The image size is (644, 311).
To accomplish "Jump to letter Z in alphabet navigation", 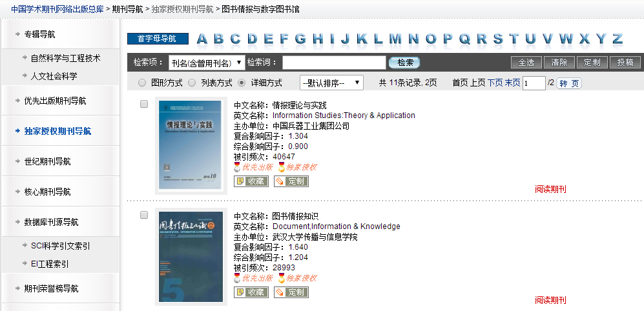I will coord(617,39).
